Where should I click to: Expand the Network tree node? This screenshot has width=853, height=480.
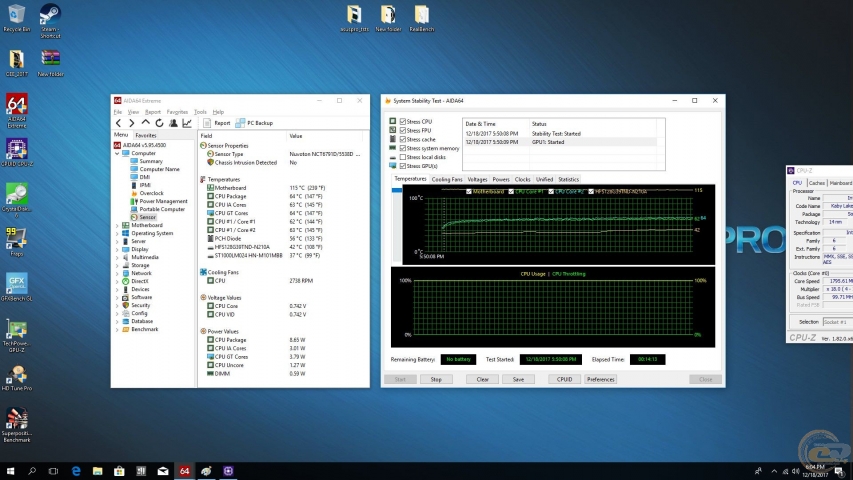tap(117, 273)
